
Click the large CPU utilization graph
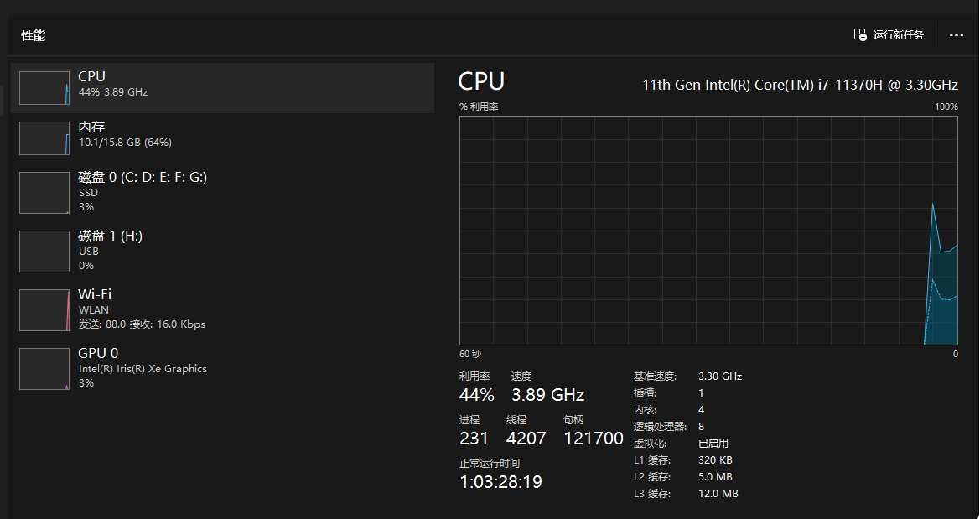(x=708, y=231)
